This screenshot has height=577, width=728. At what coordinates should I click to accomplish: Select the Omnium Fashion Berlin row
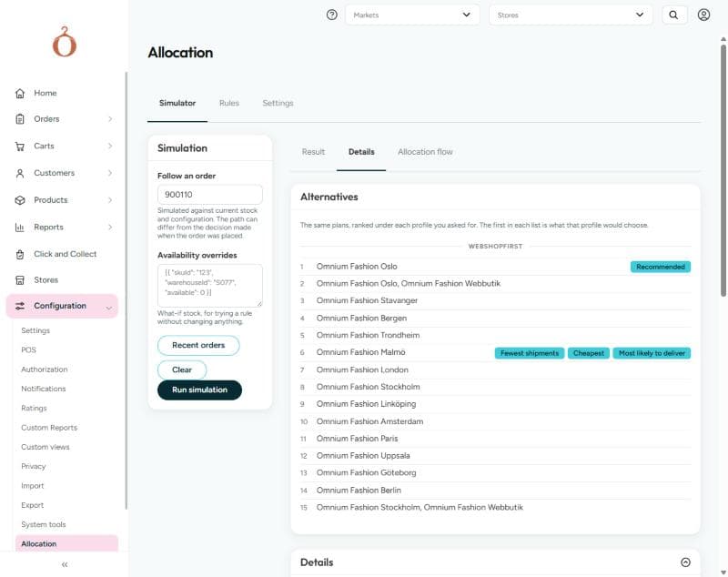[x=495, y=491]
